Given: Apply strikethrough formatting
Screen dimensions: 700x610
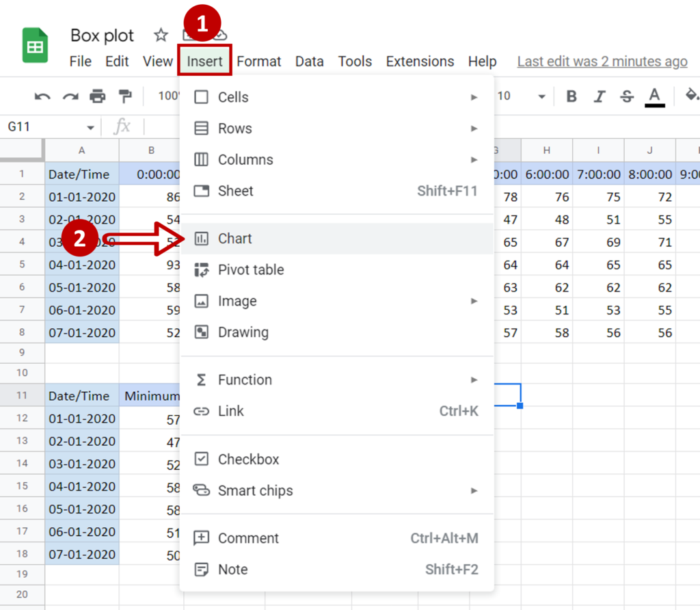Looking at the screenshot, I should pyautogui.click(x=626, y=96).
